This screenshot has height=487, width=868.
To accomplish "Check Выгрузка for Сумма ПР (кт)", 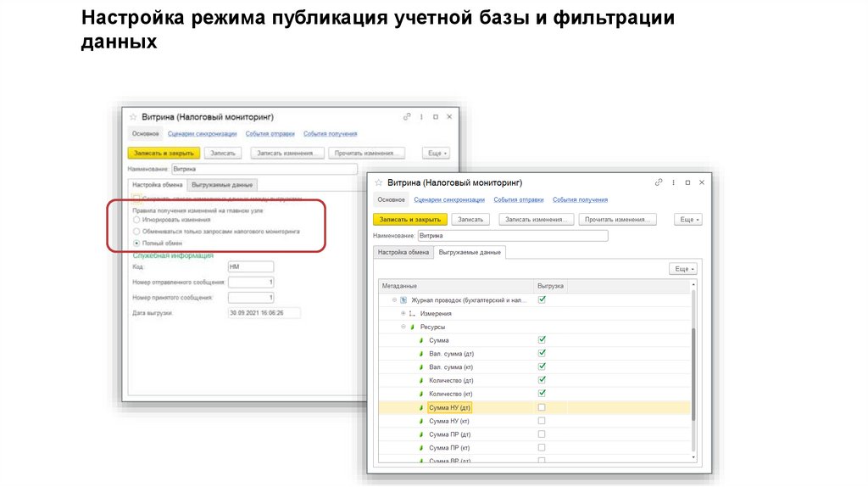I will click(x=542, y=447).
